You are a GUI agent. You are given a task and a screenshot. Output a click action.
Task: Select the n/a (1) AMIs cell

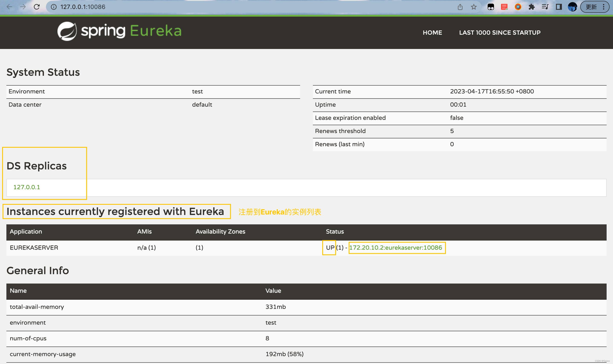pyautogui.click(x=146, y=248)
